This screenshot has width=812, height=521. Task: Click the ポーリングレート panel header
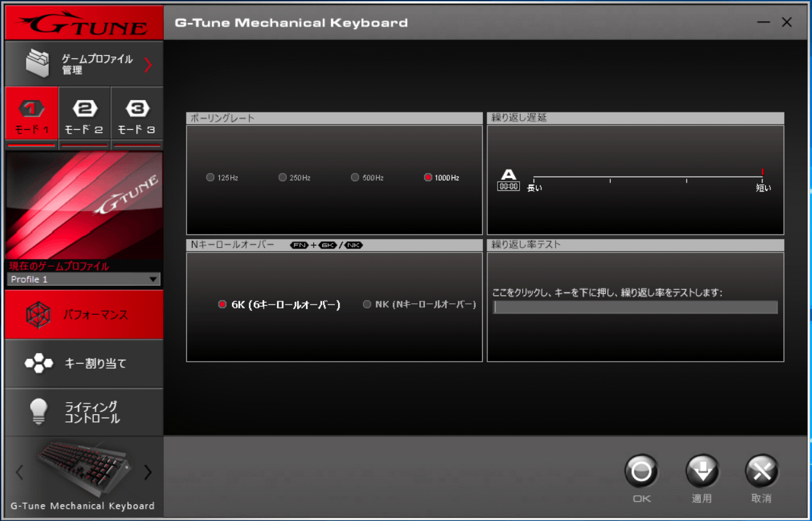[x=334, y=118]
